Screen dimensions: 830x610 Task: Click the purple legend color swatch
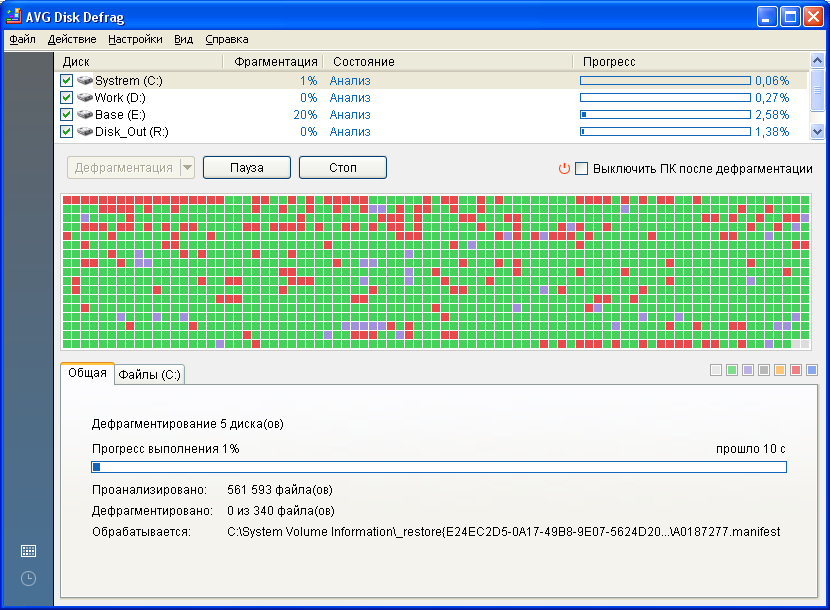point(748,370)
